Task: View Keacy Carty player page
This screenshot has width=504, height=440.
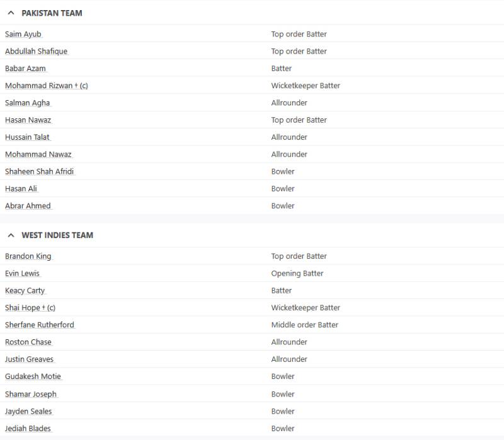Action: click(x=25, y=291)
